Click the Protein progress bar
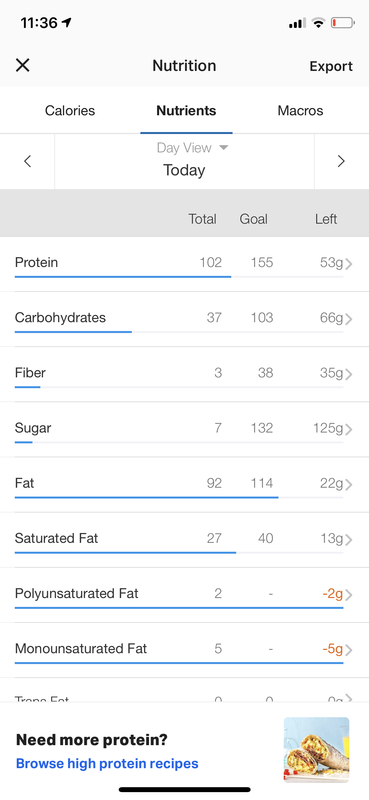369x800 pixels. (179, 277)
